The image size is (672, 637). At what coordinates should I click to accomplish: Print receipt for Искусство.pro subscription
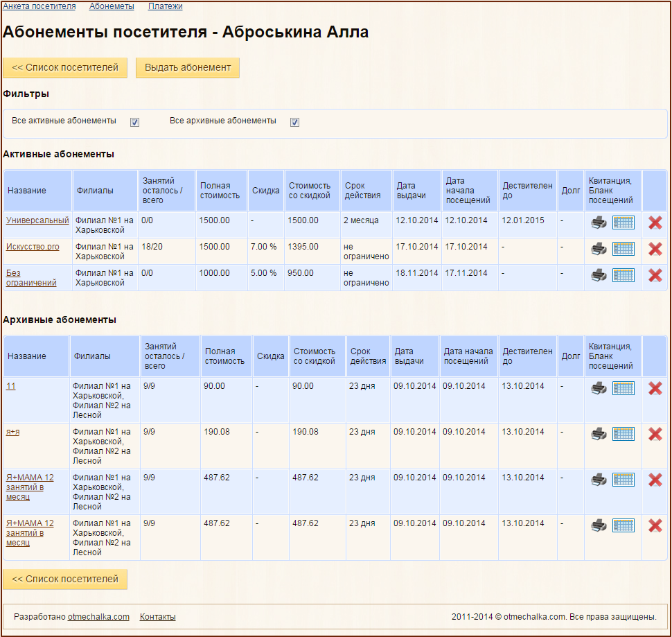(599, 249)
